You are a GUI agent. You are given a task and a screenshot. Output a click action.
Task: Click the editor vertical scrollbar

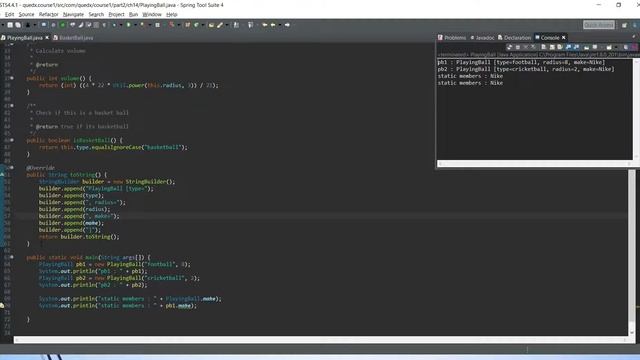pos(632,252)
